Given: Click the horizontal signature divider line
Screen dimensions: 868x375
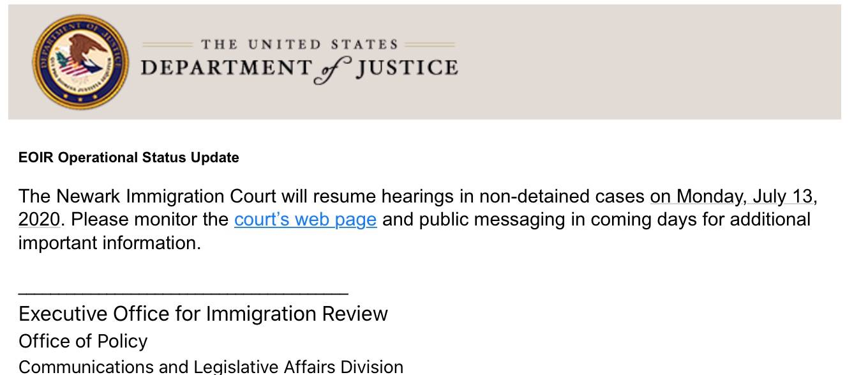Looking at the screenshot, I should point(183,294).
